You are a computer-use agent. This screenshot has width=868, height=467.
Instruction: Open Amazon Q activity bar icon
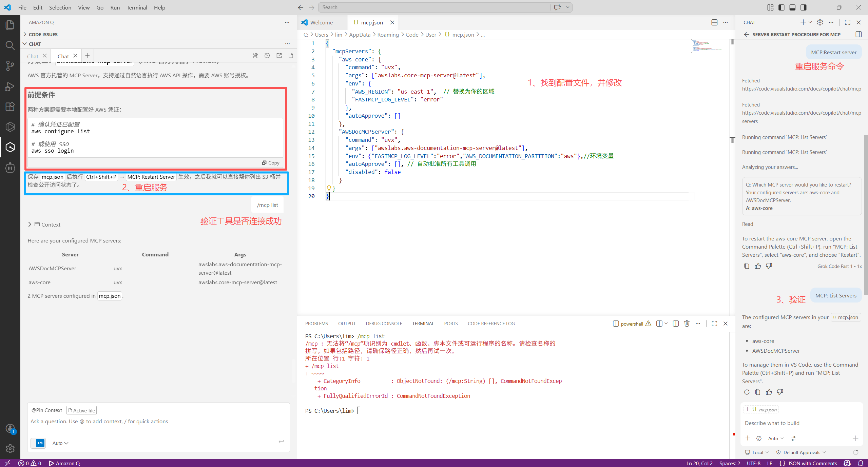[x=10, y=147]
